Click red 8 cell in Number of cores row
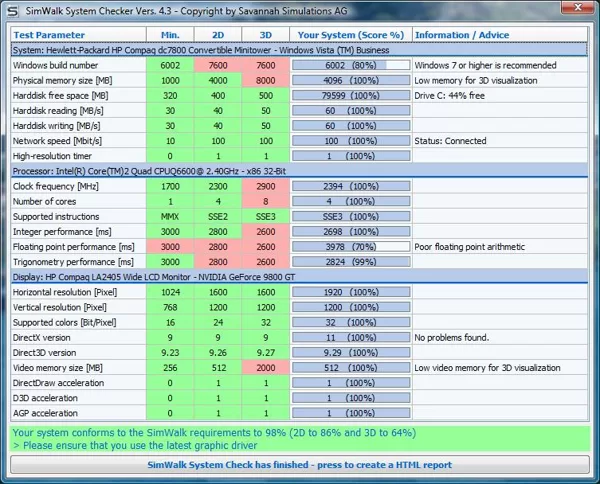The image size is (600, 484). point(266,202)
